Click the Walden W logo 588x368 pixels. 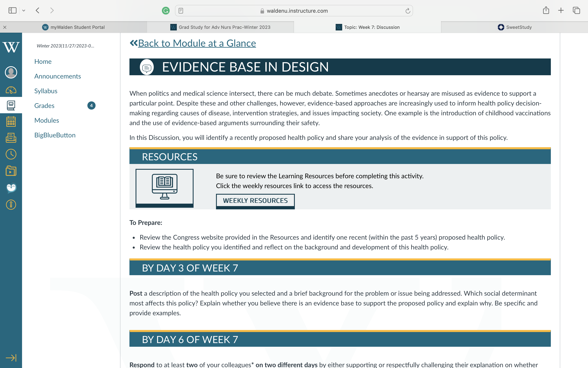pos(11,47)
